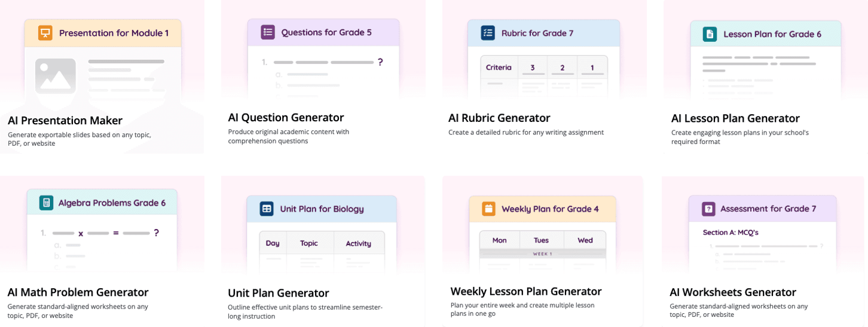Click the table icon beside Unit Plan for Biology
The height and width of the screenshot is (327, 868).
[267, 209]
